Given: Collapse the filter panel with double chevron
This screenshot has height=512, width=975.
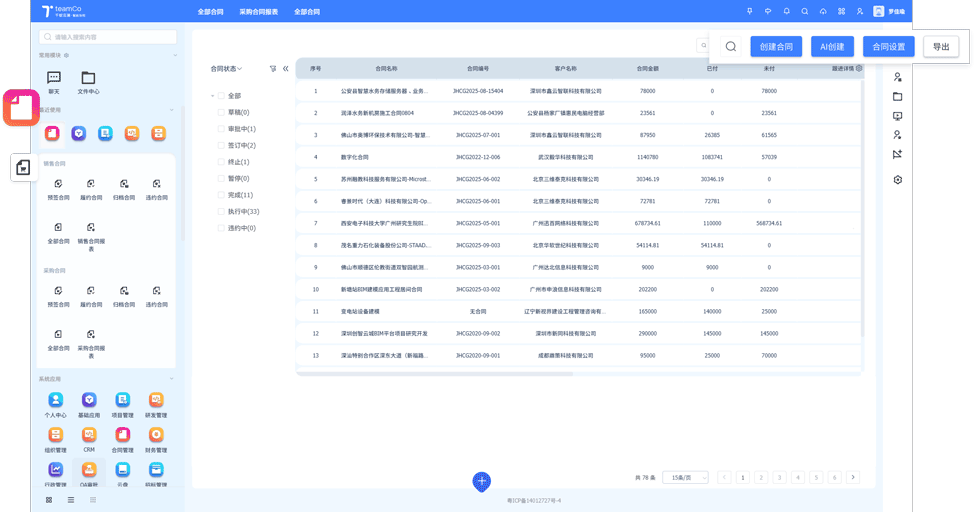Looking at the screenshot, I should [x=286, y=69].
